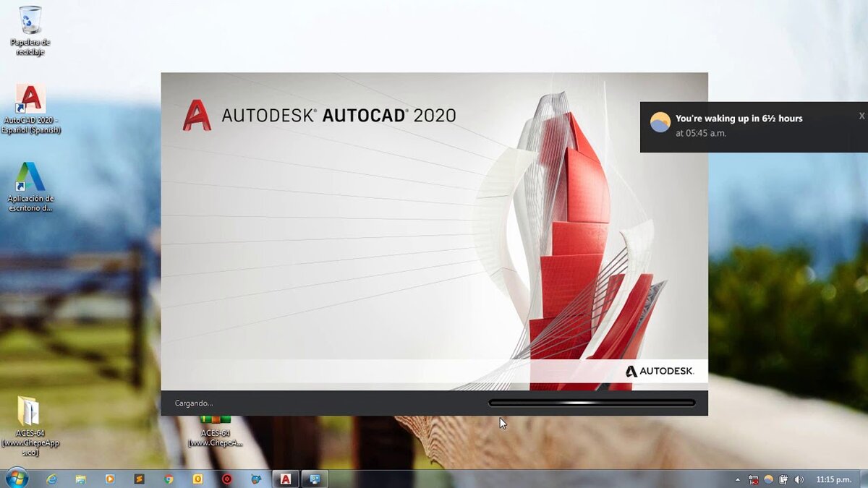The height and width of the screenshot is (488, 868).
Task: Open the blue bird taskbar app
Action: coord(256,479)
